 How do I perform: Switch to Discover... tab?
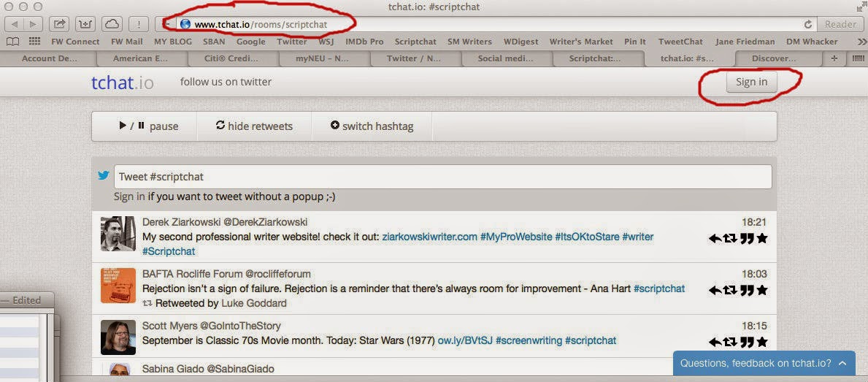[774, 58]
